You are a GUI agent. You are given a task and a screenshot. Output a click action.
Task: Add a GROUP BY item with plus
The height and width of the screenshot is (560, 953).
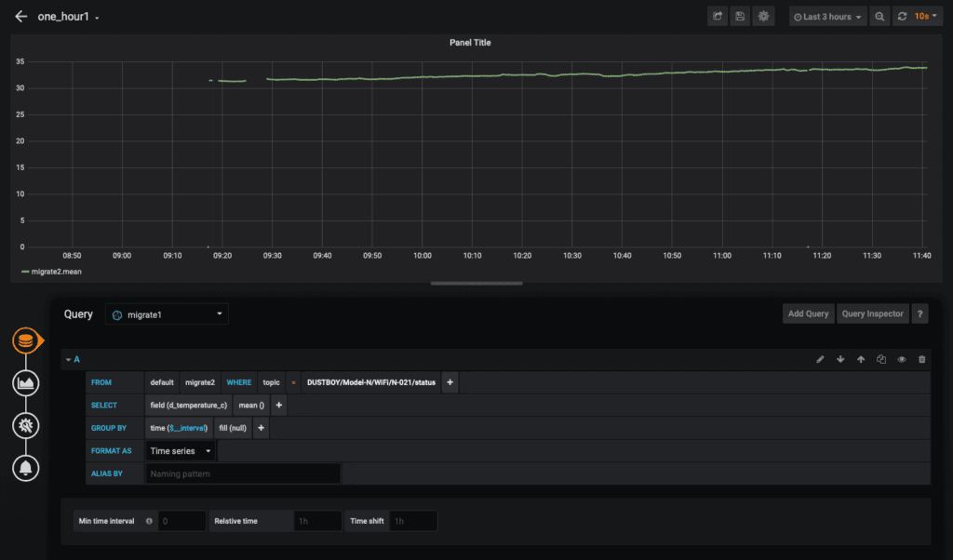[261, 428]
